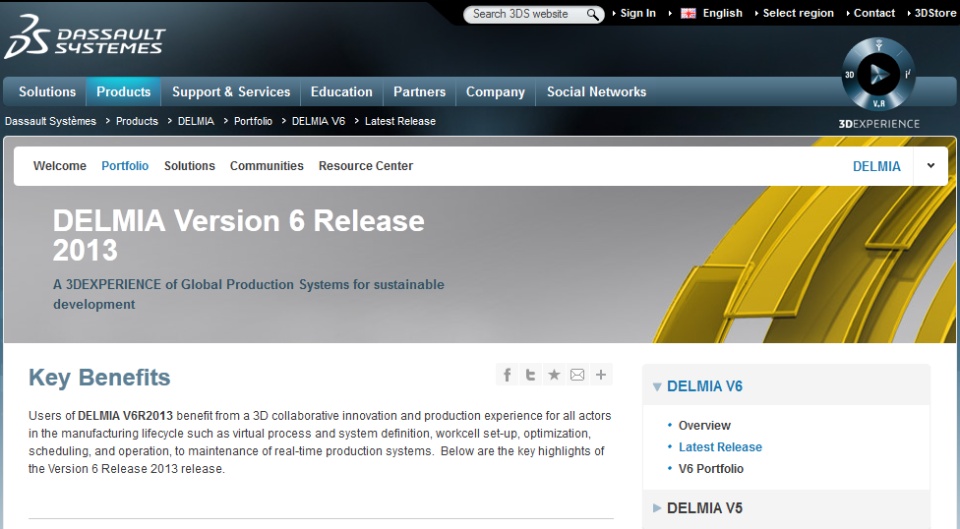Share page on Facebook
Screen dimensions: 960x529
pos(507,375)
